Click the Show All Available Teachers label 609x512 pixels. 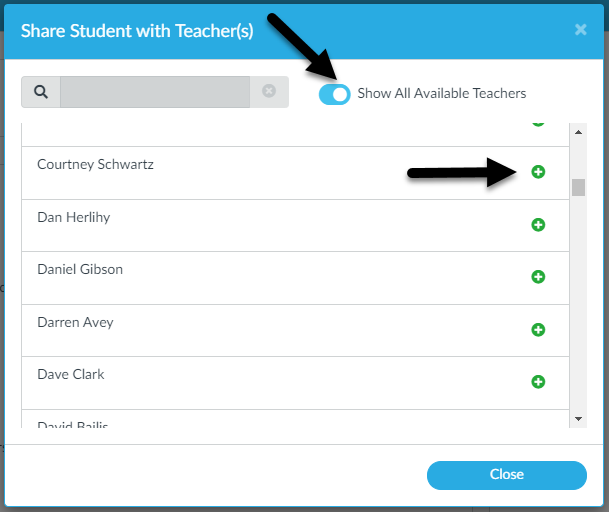point(442,93)
